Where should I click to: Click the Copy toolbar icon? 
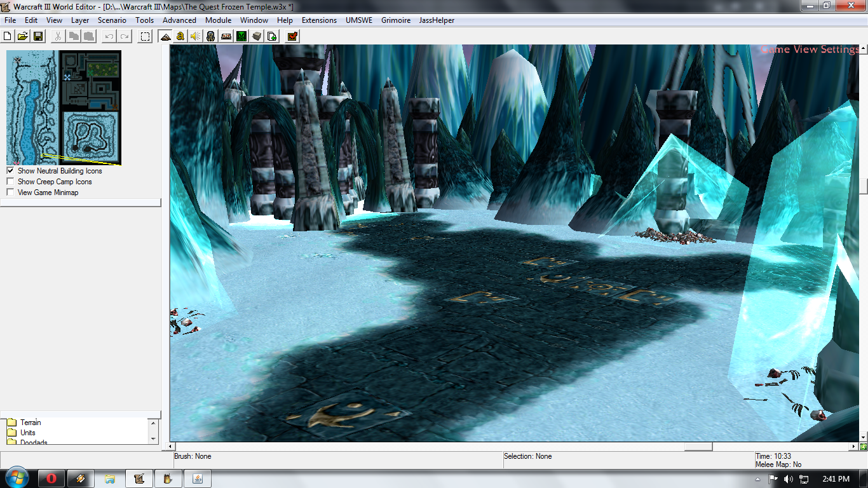(74, 36)
